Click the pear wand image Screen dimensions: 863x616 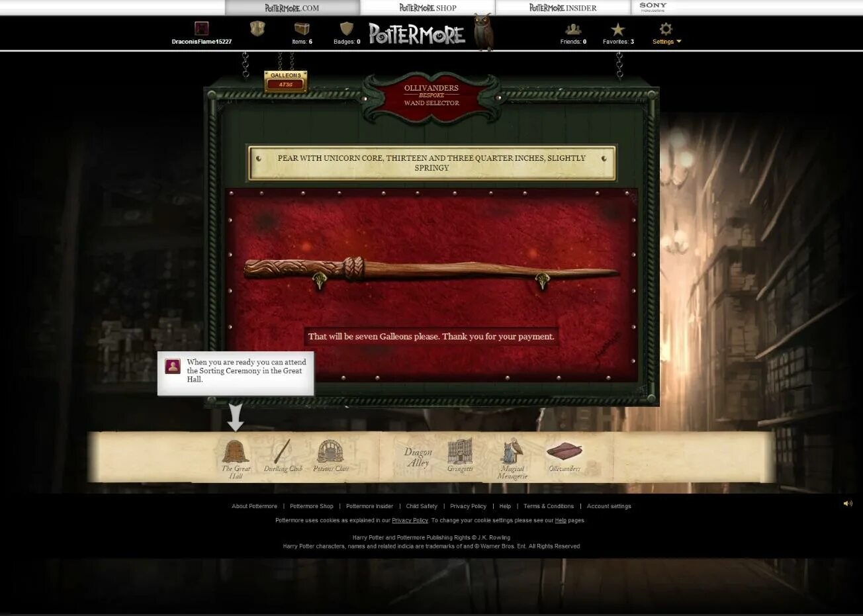click(431, 269)
